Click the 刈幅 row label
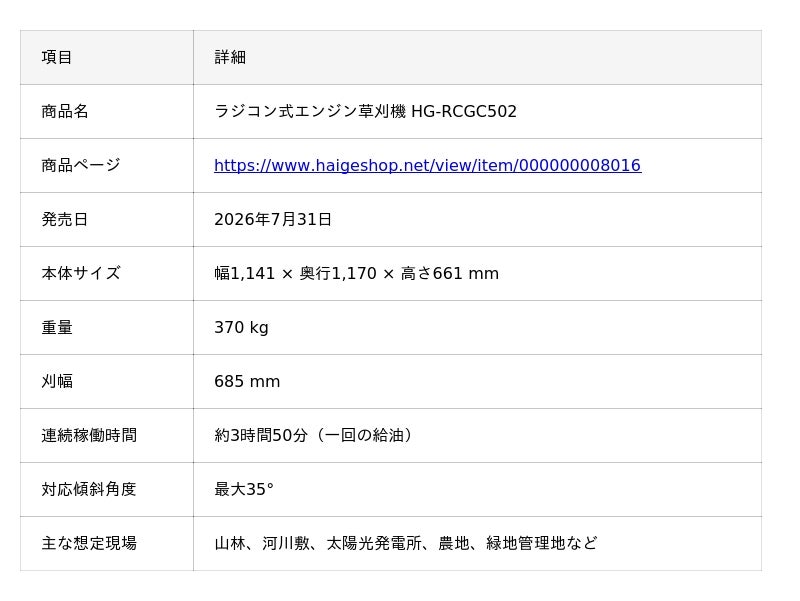Viewport: 800px width, 601px height. click(57, 381)
